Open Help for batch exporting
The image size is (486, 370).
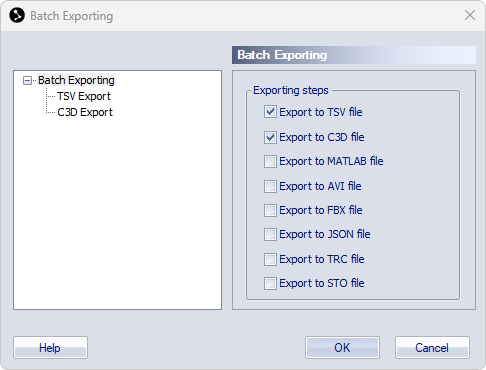50,348
